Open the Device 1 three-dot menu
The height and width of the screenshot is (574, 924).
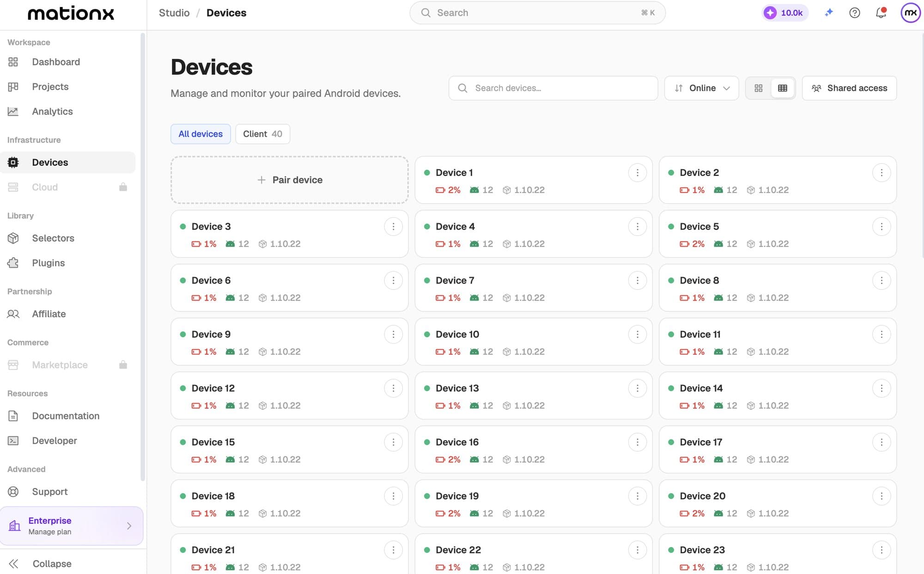637,173
